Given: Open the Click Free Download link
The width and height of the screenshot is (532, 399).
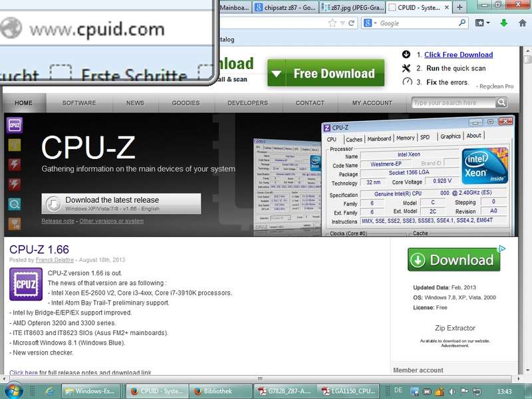Looking at the screenshot, I should click(x=458, y=55).
